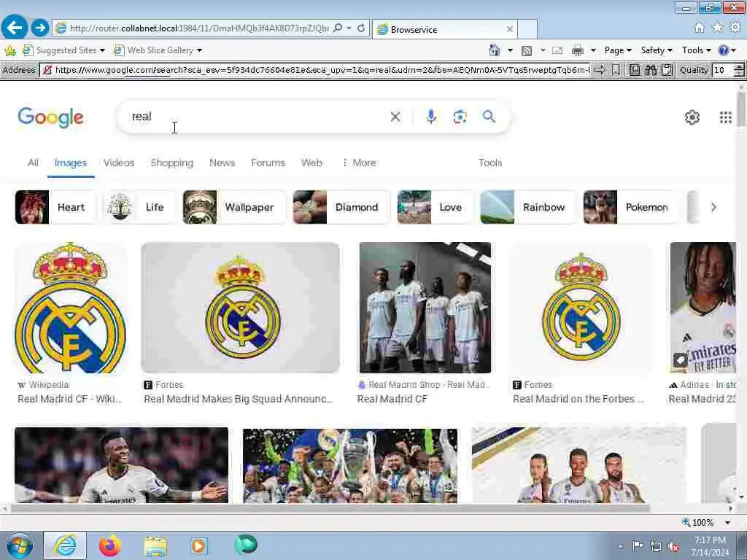Click the bookmark icon in Browservice toolbar
The height and width of the screenshot is (560, 747).
[616, 71]
